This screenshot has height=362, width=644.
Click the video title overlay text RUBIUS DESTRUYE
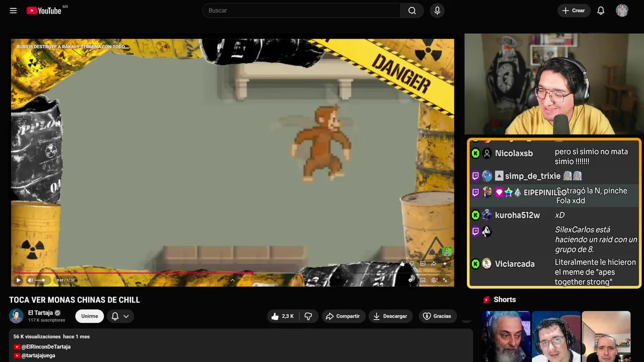point(70,47)
